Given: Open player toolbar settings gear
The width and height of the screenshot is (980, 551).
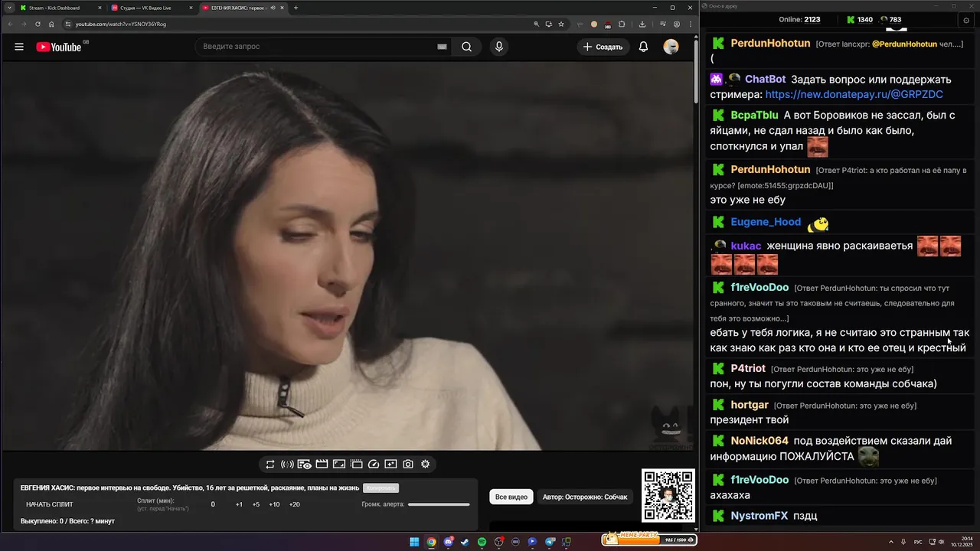Looking at the screenshot, I should [x=426, y=464].
